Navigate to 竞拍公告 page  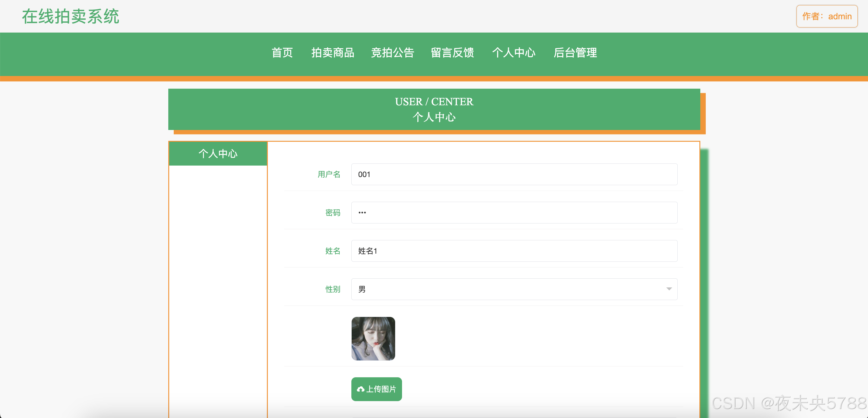click(x=392, y=52)
